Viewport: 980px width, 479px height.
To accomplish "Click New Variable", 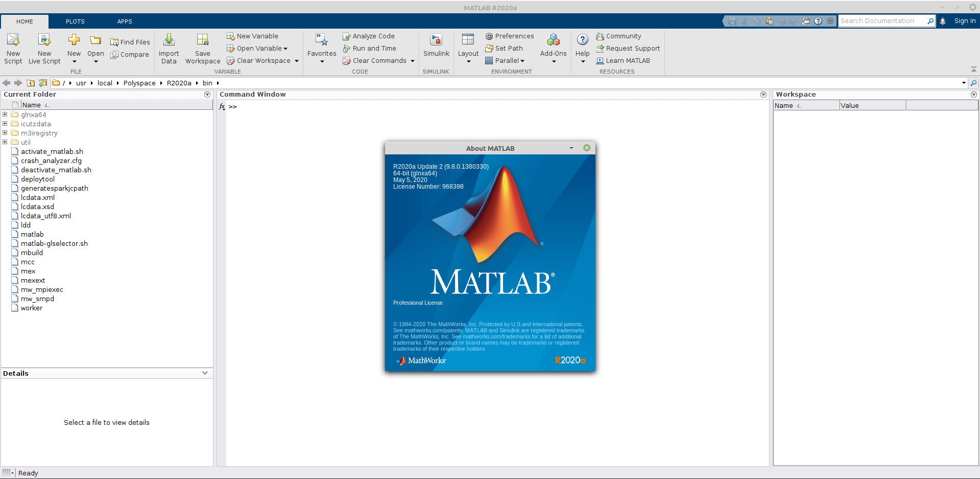I will 253,36.
